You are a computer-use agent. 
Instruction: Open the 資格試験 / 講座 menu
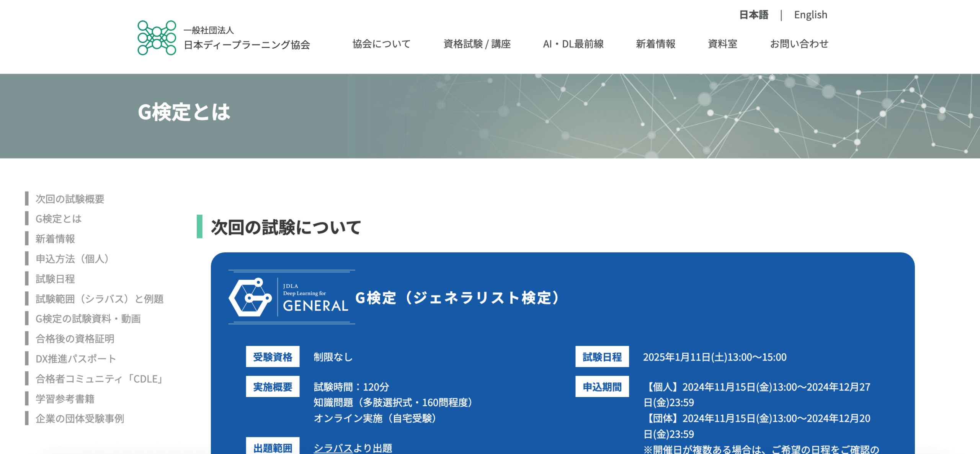(477, 44)
